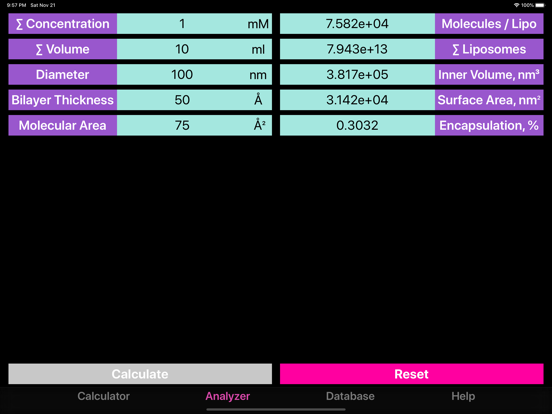552x414 pixels.
Task: Tap the battery icon in status bar
Action: (x=540, y=5)
